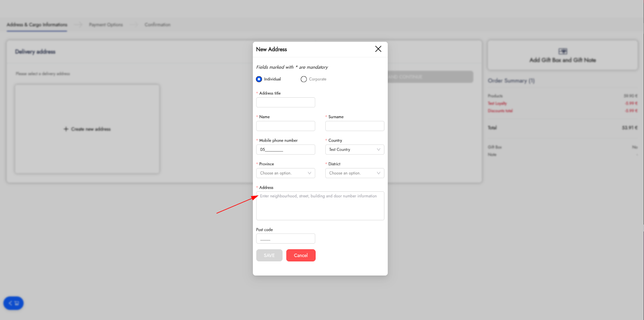Go to the Confirmation step tab
The height and width of the screenshot is (320, 644).
pyautogui.click(x=157, y=25)
